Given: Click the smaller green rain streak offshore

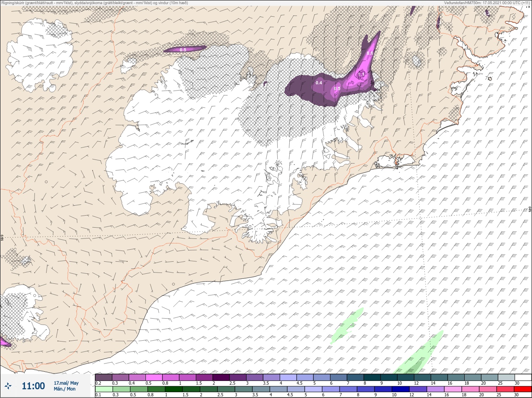Looking at the screenshot, I should coord(347,325).
